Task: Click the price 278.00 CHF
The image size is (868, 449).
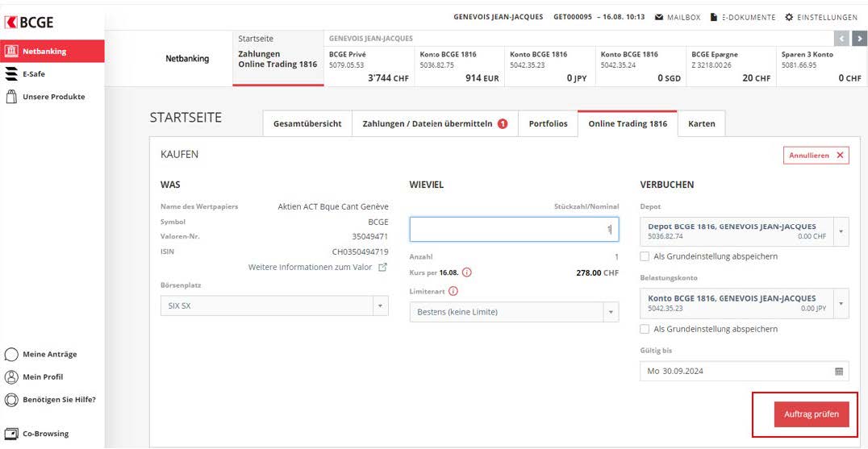Action: click(597, 272)
